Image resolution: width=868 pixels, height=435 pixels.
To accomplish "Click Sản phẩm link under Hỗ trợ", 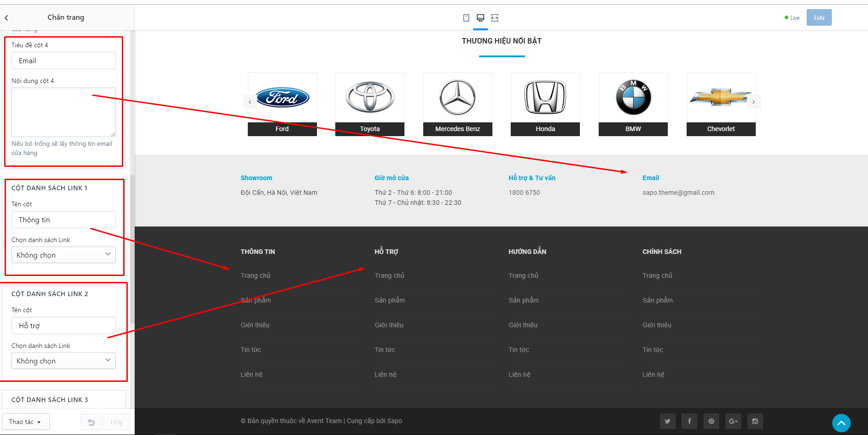I will [x=390, y=300].
